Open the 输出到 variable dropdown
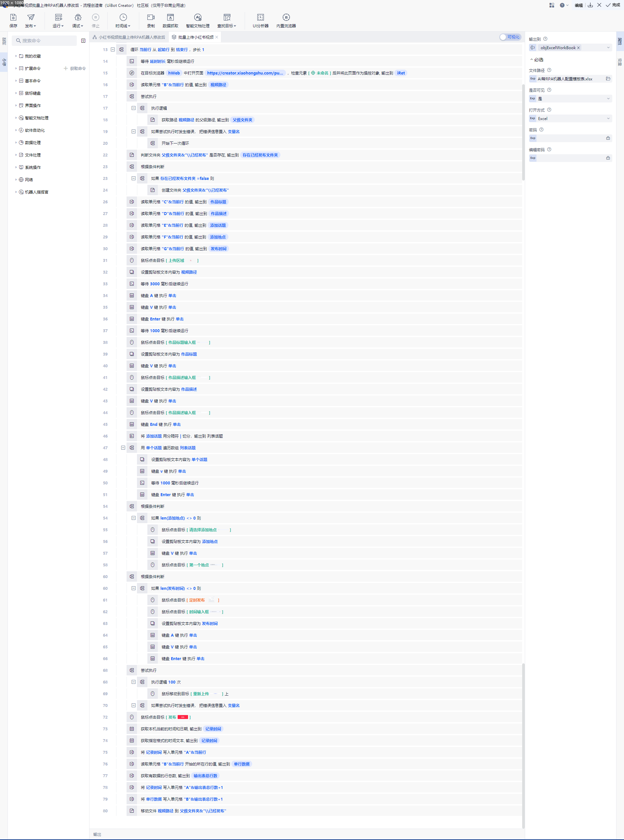 tap(608, 47)
